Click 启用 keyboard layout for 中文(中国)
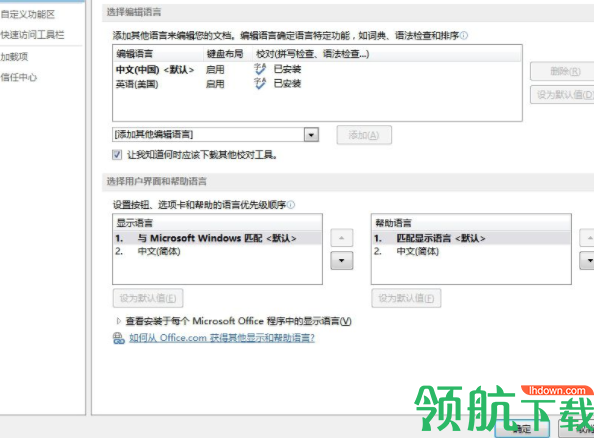The image size is (594, 438). 215,70
